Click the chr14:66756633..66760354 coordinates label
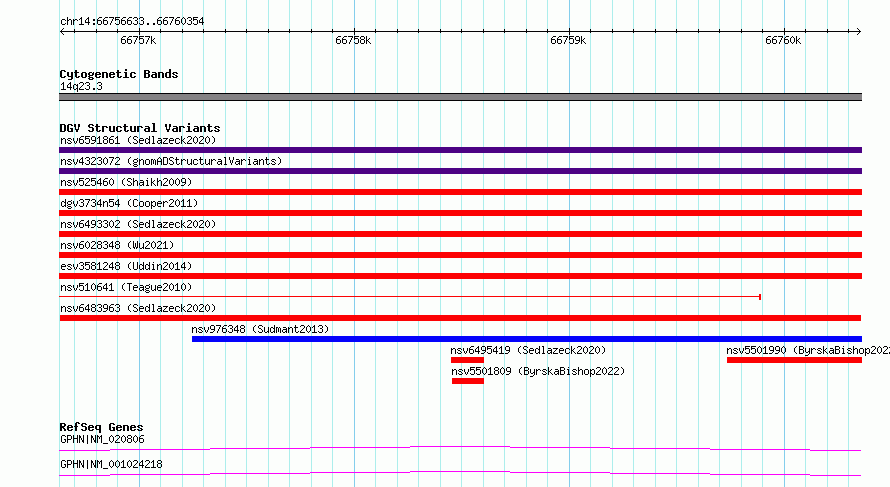The height and width of the screenshot is (487, 890). [132, 21]
